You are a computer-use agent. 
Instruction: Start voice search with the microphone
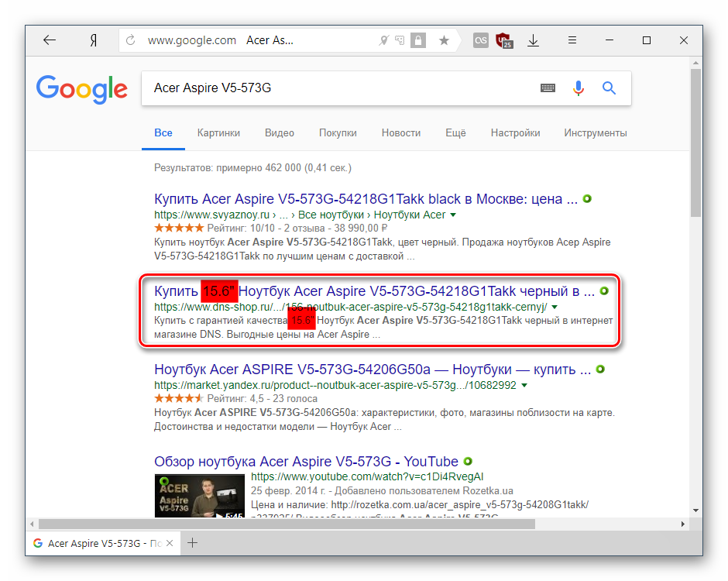tap(578, 88)
